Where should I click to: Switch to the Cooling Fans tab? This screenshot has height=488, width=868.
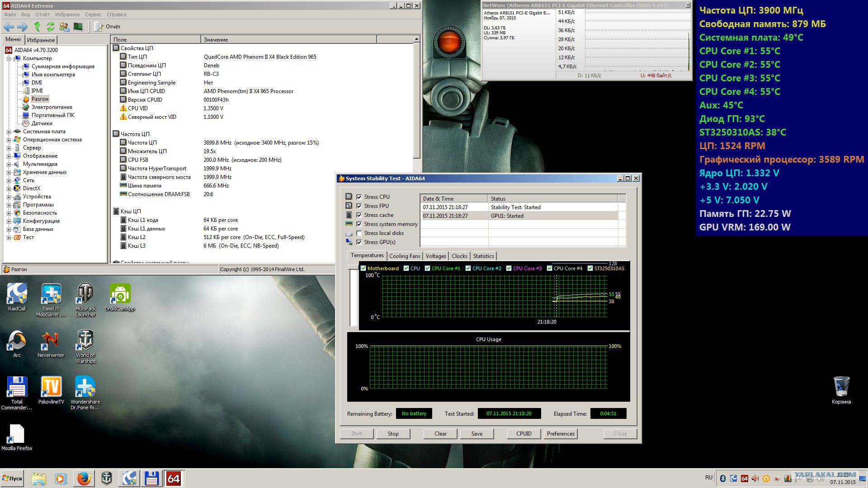405,256
